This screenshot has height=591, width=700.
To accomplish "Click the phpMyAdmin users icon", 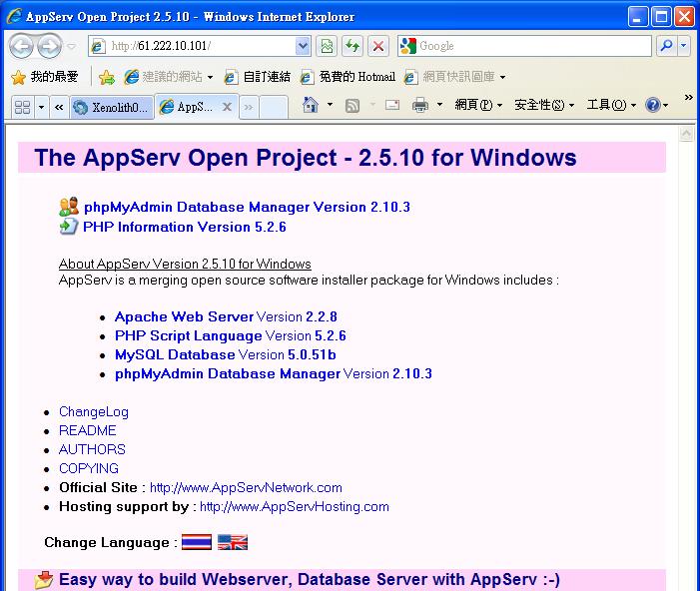I will (69, 206).
